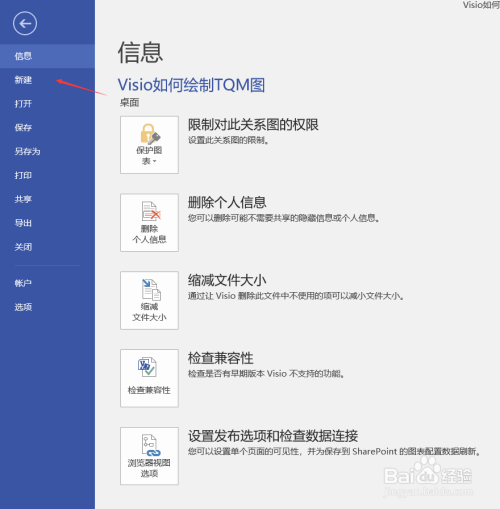Click the 删除个人信息 document icon button
Viewport: 500px width, 509px height.
point(149,223)
